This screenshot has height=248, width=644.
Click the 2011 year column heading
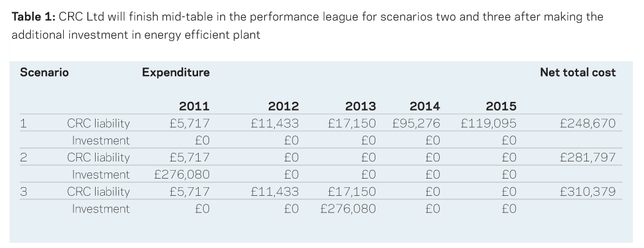click(194, 106)
